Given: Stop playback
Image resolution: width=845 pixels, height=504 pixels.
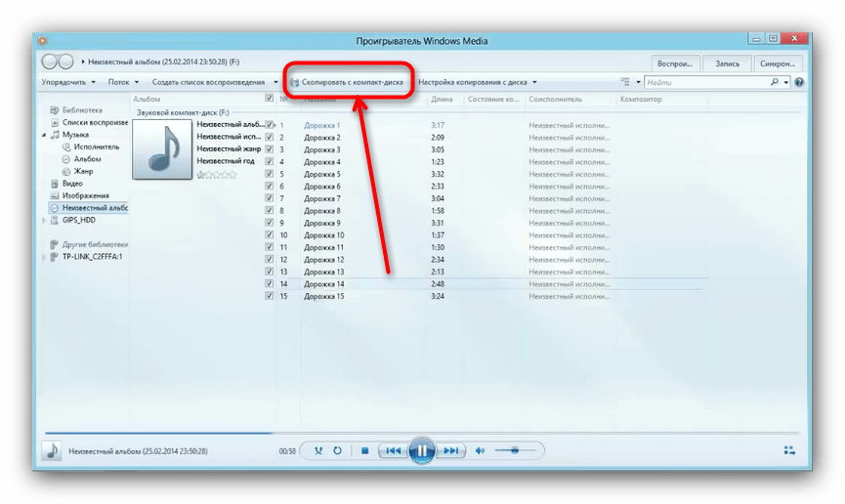Looking at the screenshot, I should [364, 450].
